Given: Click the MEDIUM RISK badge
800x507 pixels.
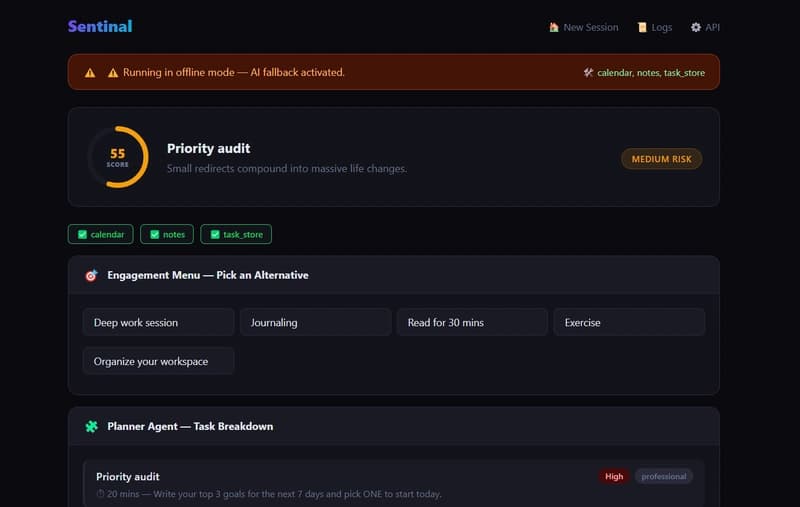Looking at the screenshot, I should click(x=661, y=159).
